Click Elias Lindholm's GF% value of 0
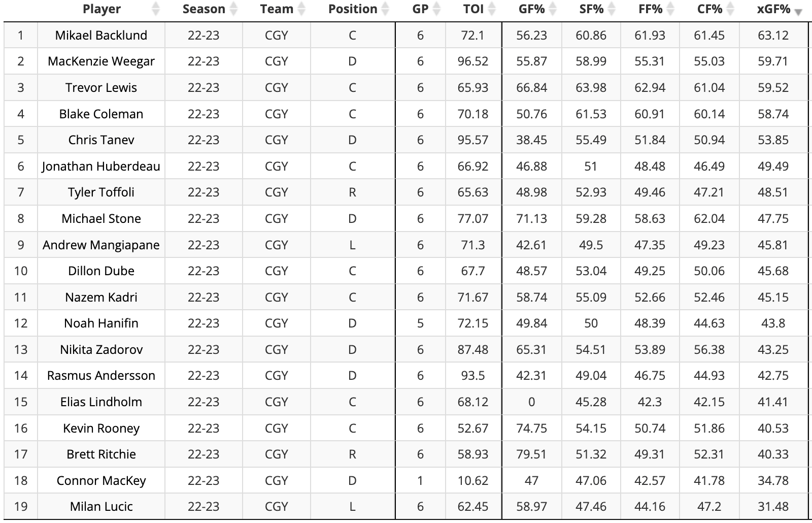 (531, 402)
